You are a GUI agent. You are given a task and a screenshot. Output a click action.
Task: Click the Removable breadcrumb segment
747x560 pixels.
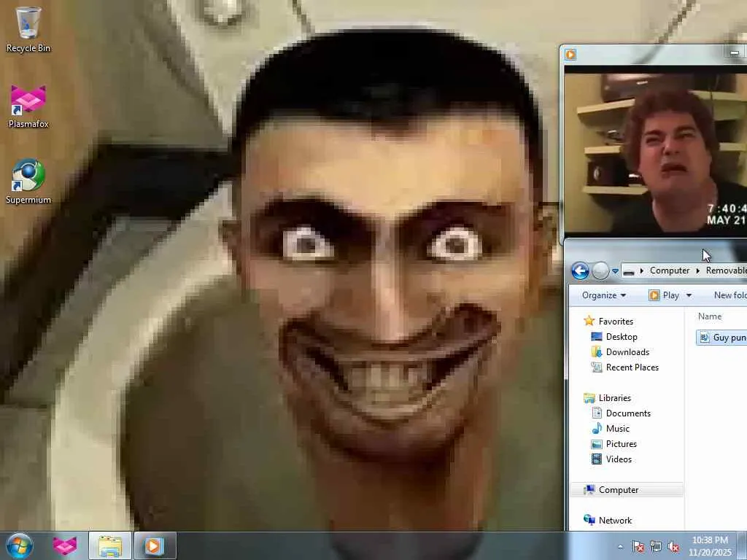coord(726,271)
